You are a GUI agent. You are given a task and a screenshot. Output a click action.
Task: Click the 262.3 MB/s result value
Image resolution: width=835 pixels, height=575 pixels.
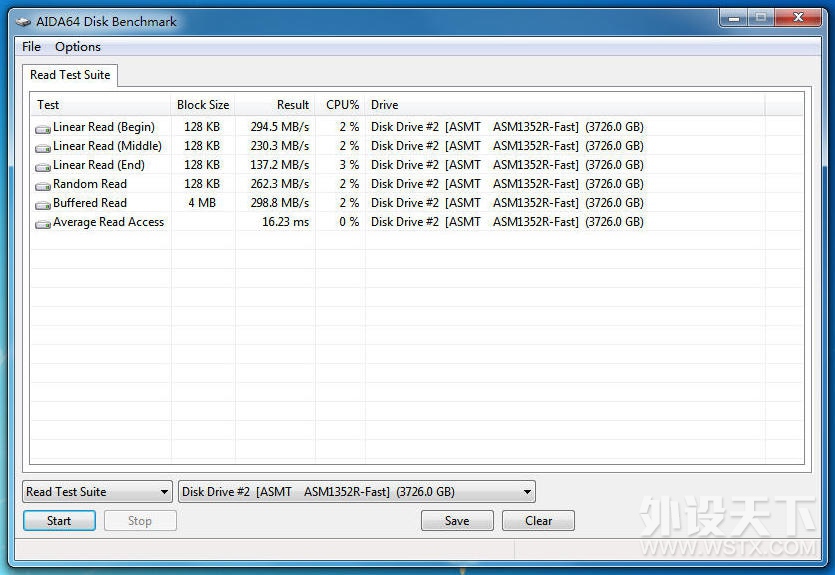point(280,184)
